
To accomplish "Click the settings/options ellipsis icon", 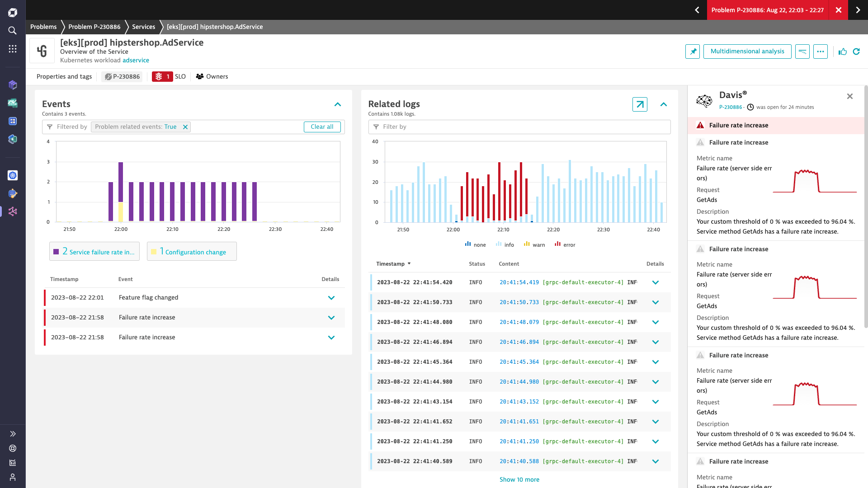I will coord(821,51).
